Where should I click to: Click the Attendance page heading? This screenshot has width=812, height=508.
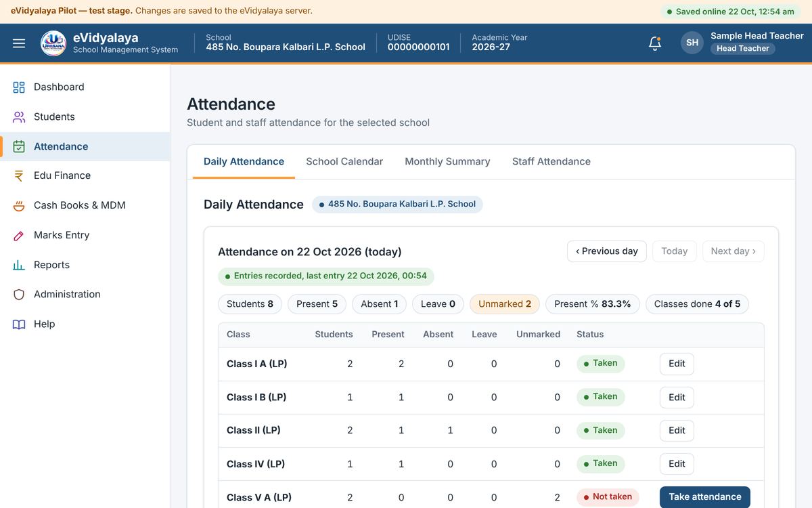(x=231, y=104)
